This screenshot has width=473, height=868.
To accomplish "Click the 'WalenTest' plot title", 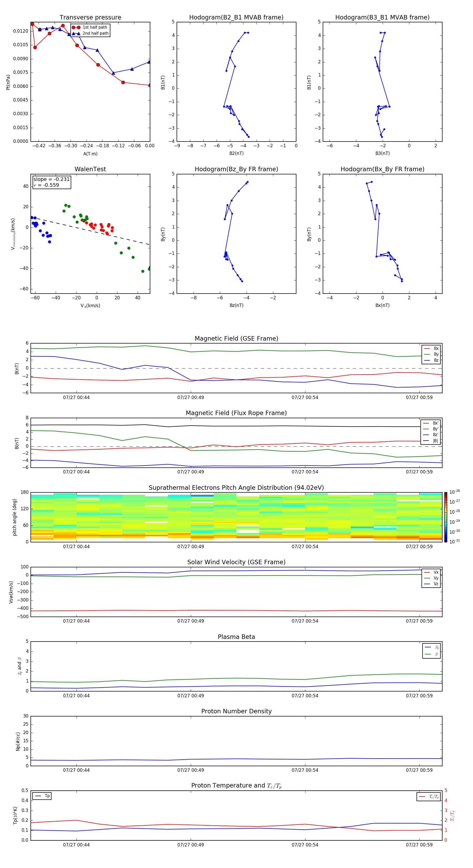I will tap(90, 169).
